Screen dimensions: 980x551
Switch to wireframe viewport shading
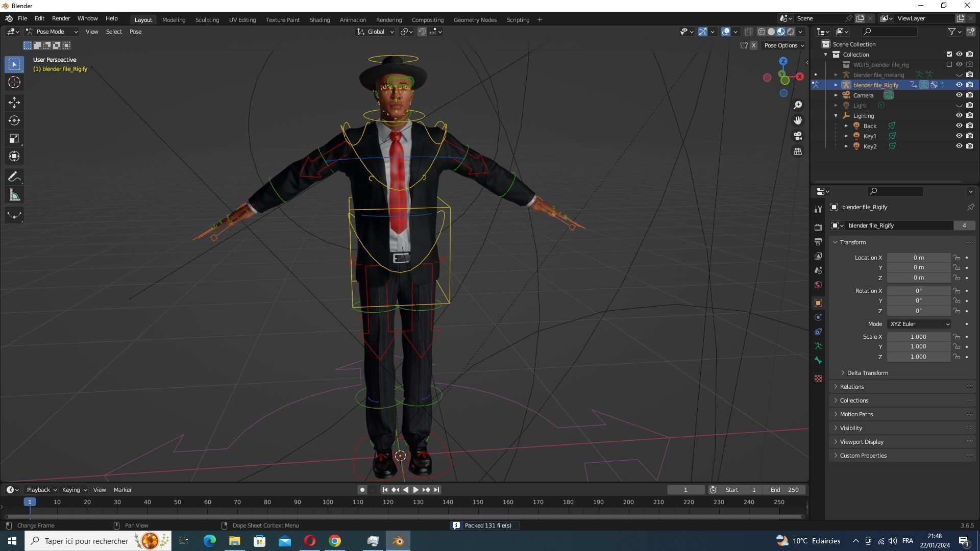coord(761,32)
